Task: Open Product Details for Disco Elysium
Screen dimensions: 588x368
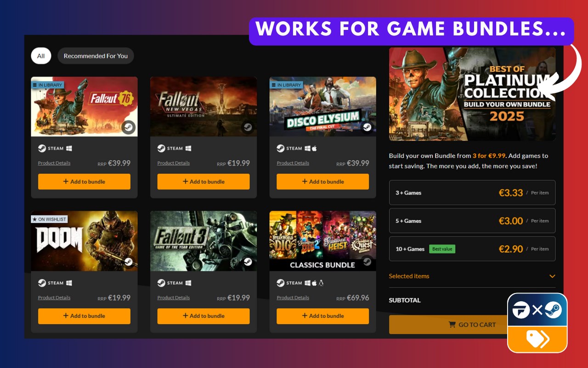Action: point(293,163)
